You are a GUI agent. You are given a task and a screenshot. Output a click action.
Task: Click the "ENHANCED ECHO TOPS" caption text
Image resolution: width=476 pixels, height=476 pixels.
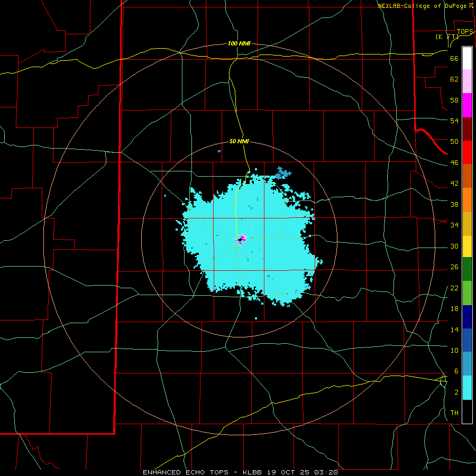[186, 472]
